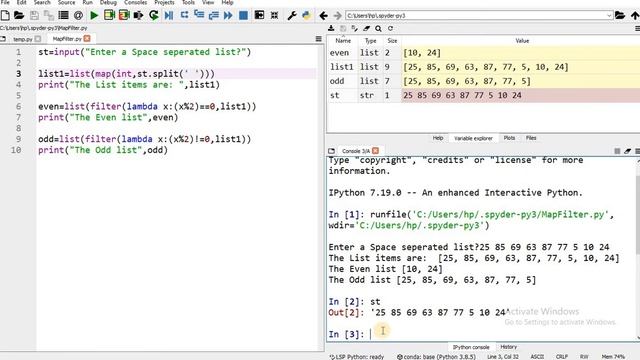Save file using the floppy disk icon
Image resolution: width=640 pixels, height=360 pixels.
point(34,16)
